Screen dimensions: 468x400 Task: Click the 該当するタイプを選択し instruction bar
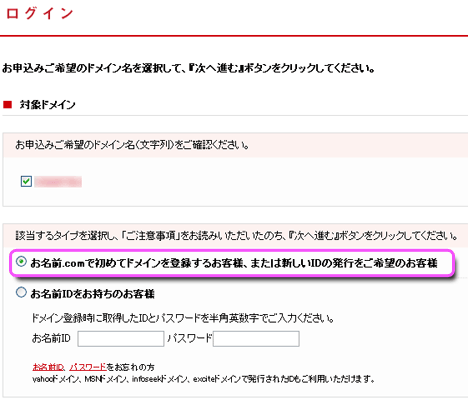(x=236, y=236)
